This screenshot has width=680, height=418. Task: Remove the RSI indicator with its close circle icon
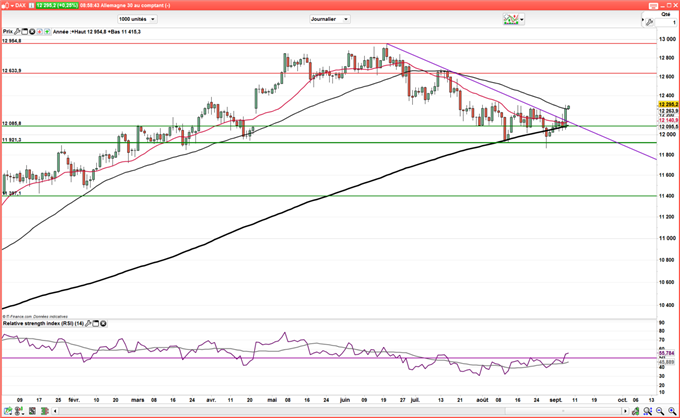(103, 323)
